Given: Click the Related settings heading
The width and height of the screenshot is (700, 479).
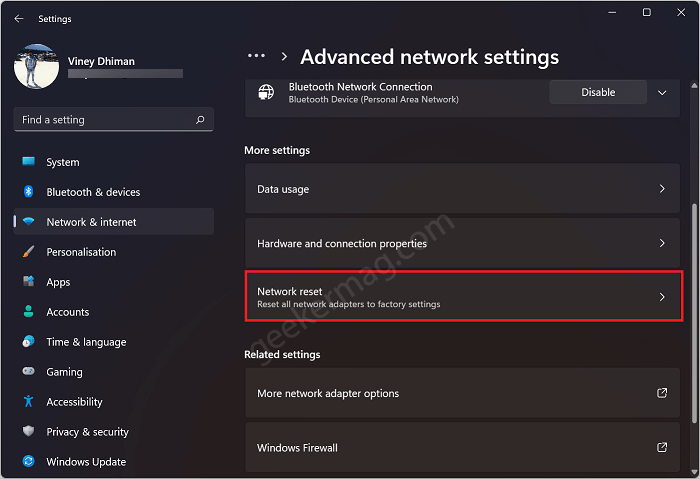Looking at the screenshot, I should pyautogui.click(x=282, y=354).
